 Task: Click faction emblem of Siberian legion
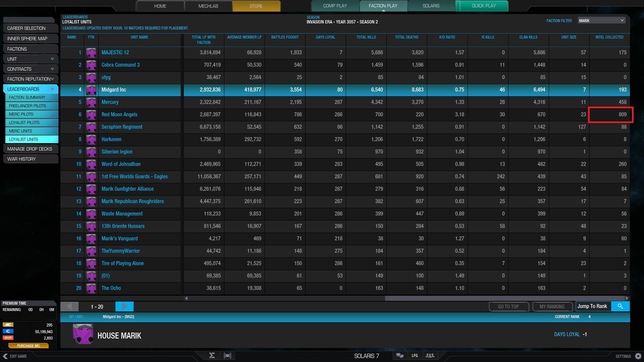tap(91, 152)
